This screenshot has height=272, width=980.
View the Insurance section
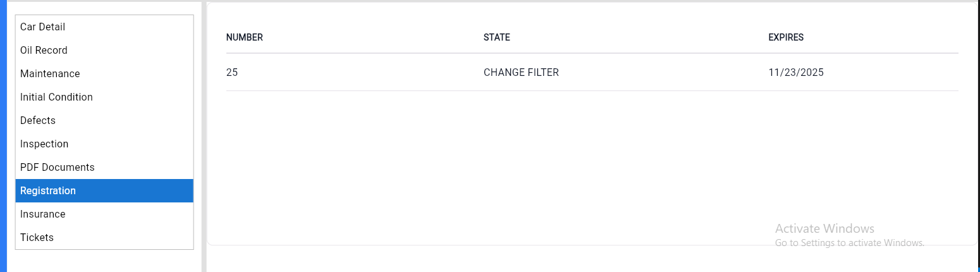43,214
